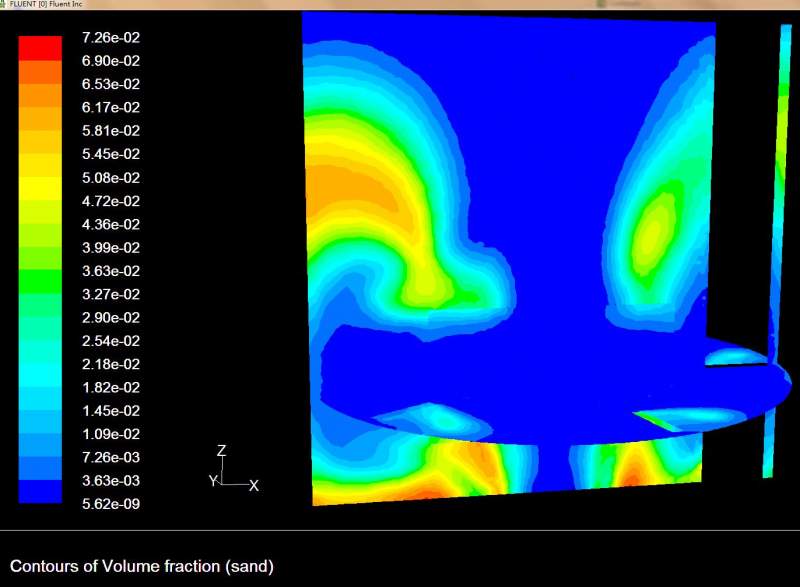Click the Z axis label of the triad

(x=221, y=451)
